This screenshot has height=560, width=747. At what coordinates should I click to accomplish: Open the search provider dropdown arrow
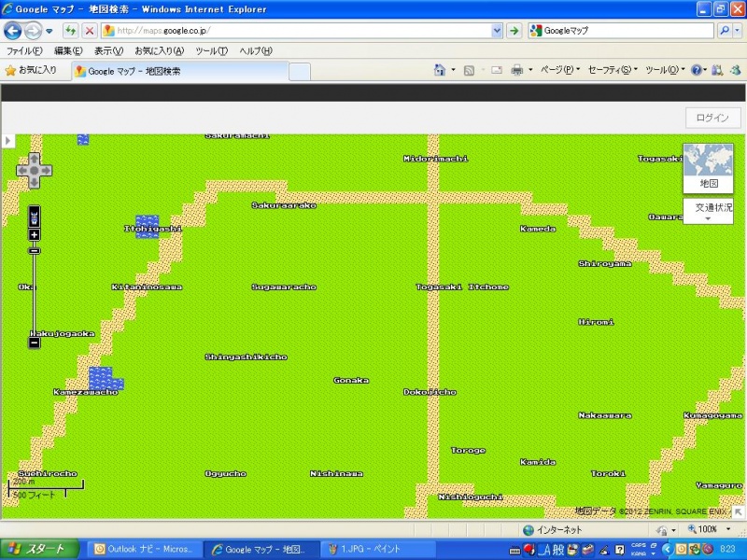pos(737,31)
